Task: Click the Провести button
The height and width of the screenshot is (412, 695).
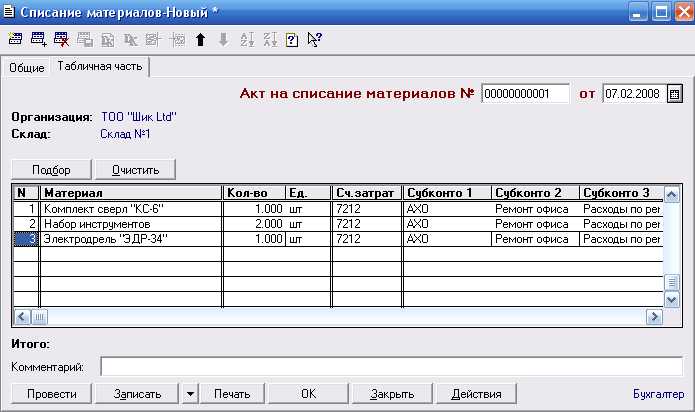Action: click(51, 394)
